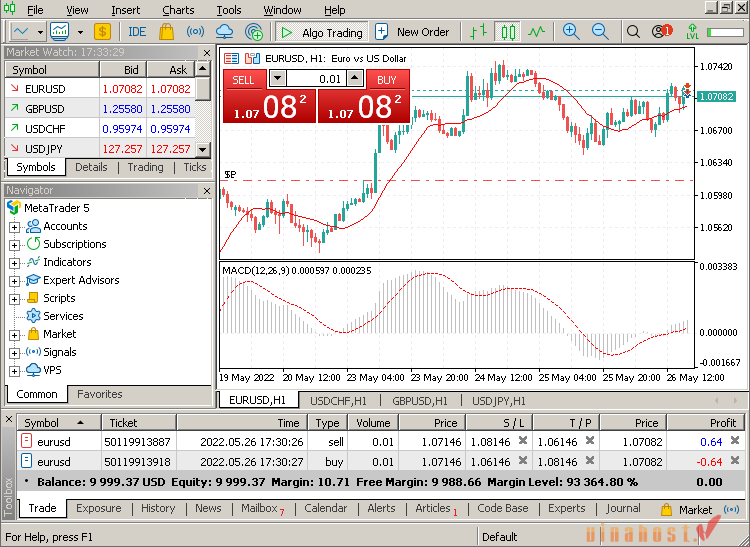This screenshot has height=547, width=750.
Task: Open dropdown arrow beside indicators list icon
Action: pos(80,32)
